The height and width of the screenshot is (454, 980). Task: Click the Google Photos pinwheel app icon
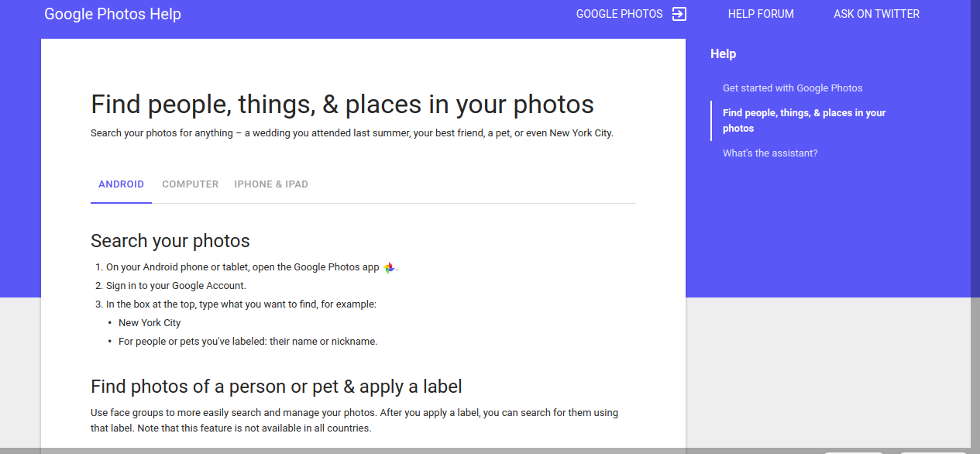389,267
